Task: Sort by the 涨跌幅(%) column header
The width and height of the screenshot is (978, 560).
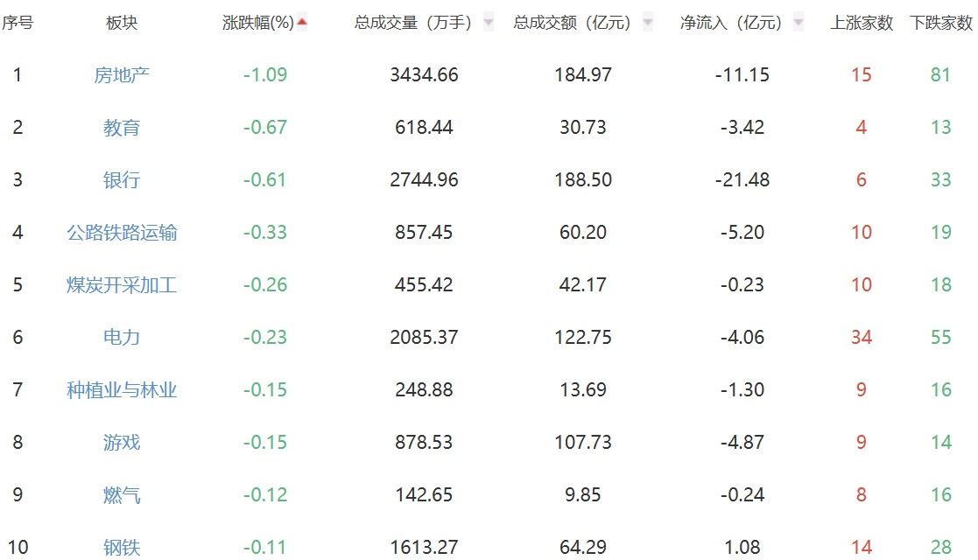Action: point(257,24)
